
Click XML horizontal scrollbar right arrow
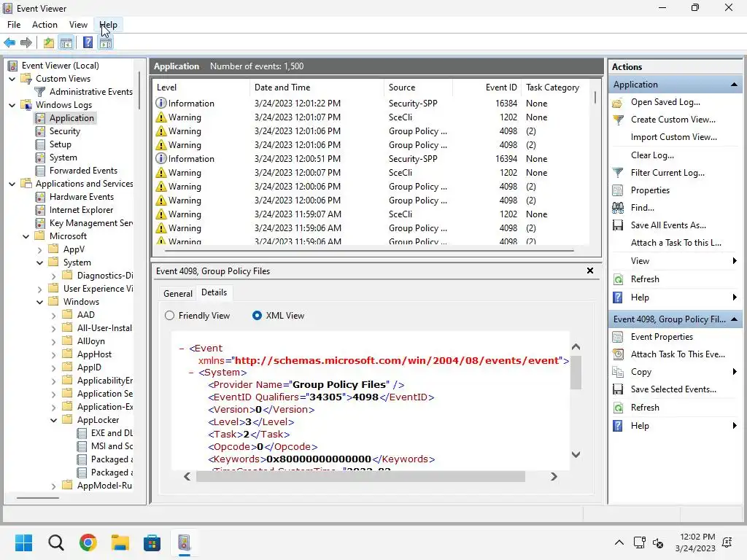point(554,477)
